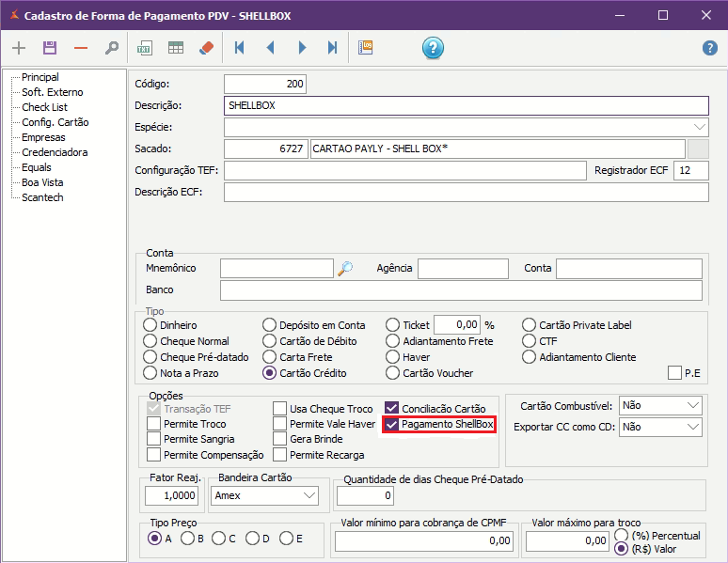Choose price type B radio button
Viewport: 728px width, 563px height.
[187, 539]
